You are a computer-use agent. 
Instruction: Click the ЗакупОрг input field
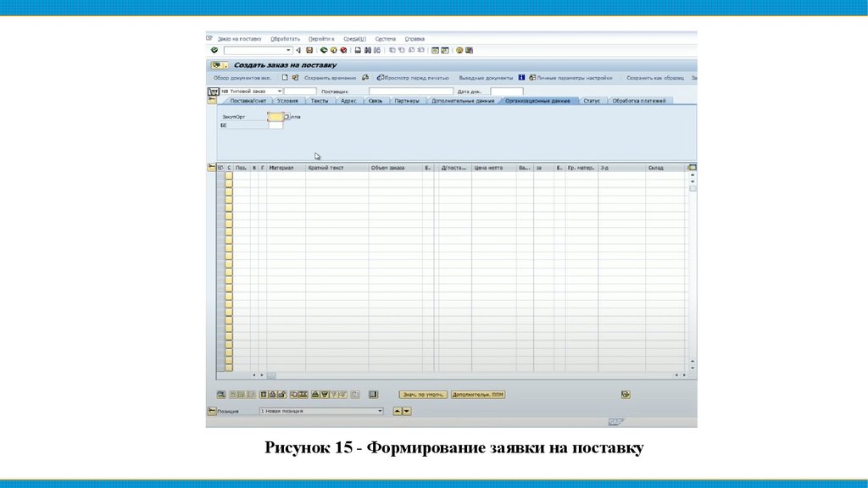coord(275,117)
